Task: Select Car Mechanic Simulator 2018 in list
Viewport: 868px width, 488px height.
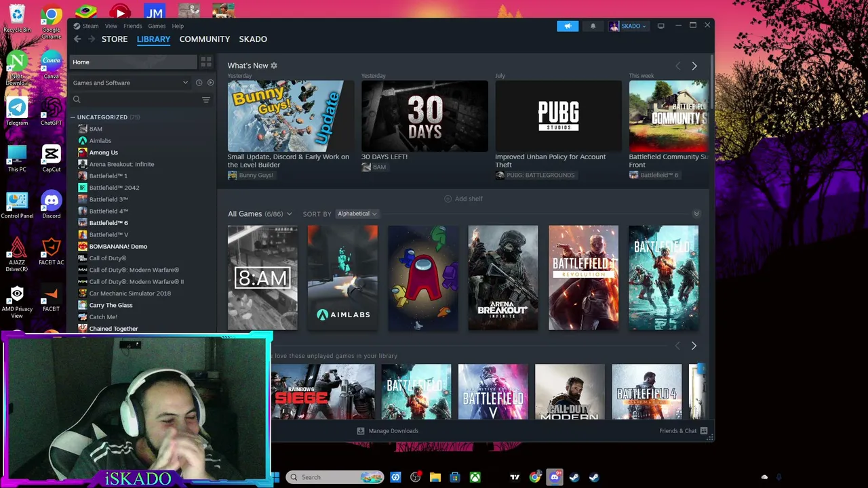Action: (x=130, y=293)
